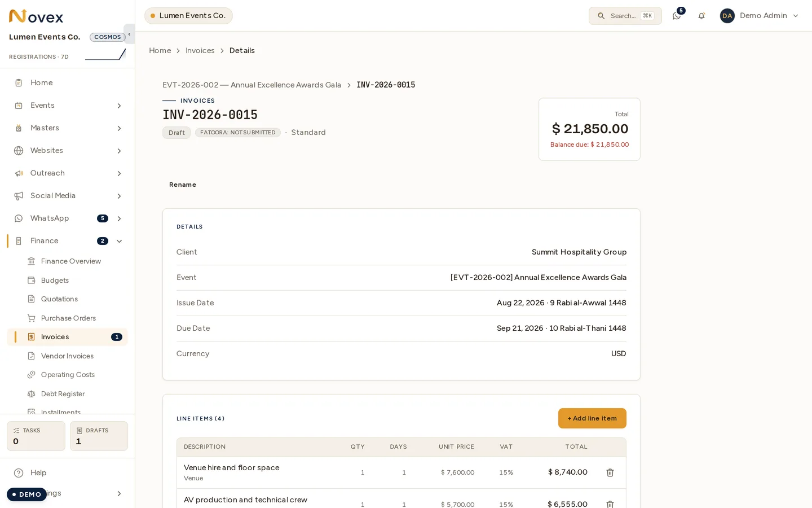Open the Tasks counter card
Viewport: 812px width, 508px height.
[x=36, y=436]
